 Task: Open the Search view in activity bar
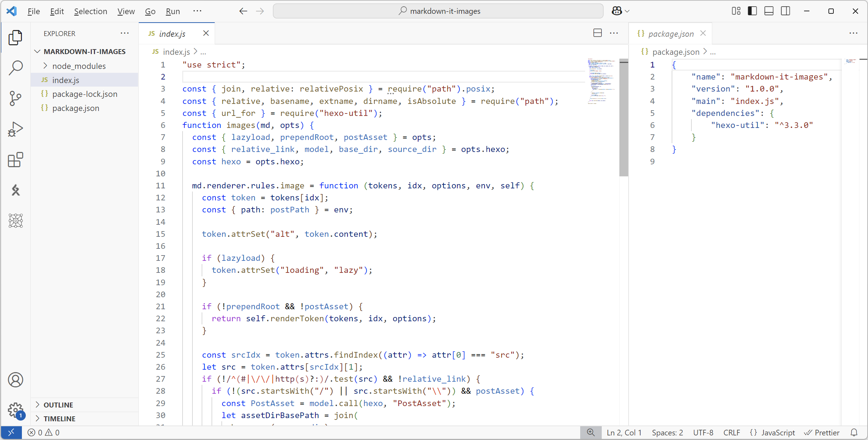pos(16,68)
